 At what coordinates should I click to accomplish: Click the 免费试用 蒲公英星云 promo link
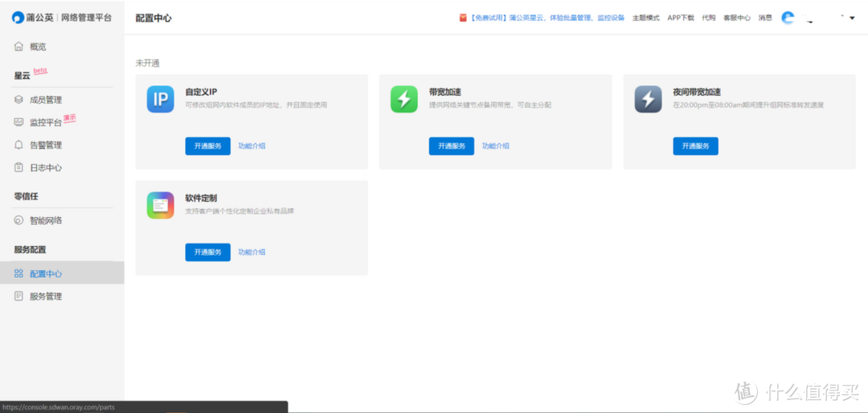547,18
